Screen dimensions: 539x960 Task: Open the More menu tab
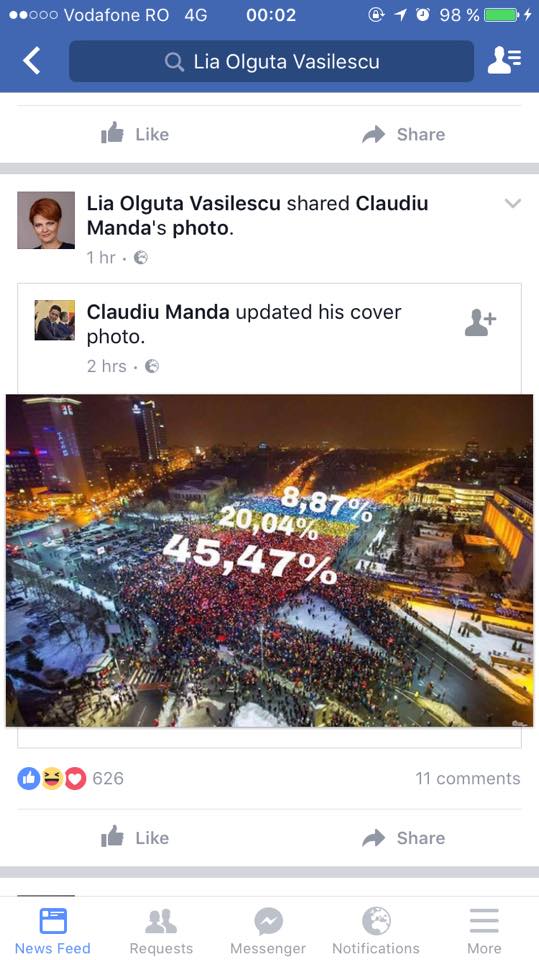tap(484, 931)
